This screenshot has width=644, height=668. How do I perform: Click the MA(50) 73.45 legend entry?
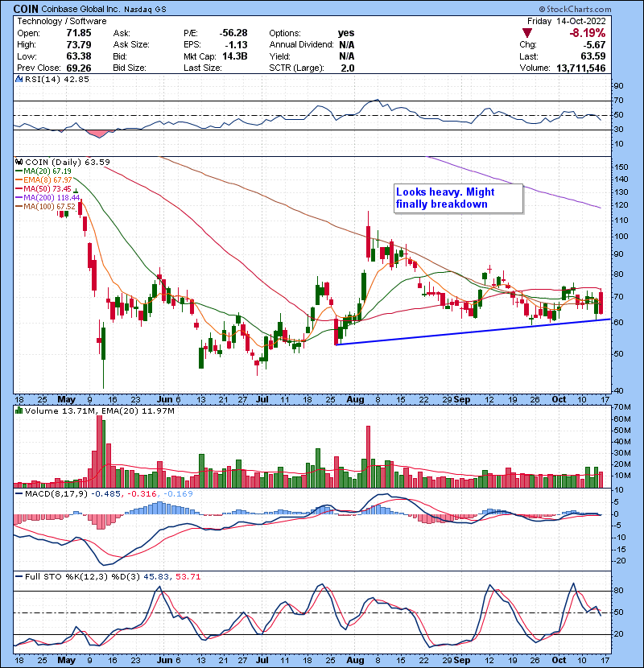(x=47, y=188)
